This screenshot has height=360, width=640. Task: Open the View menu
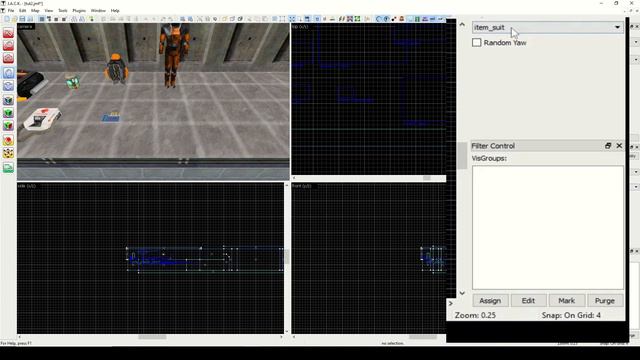pos(49,11)
